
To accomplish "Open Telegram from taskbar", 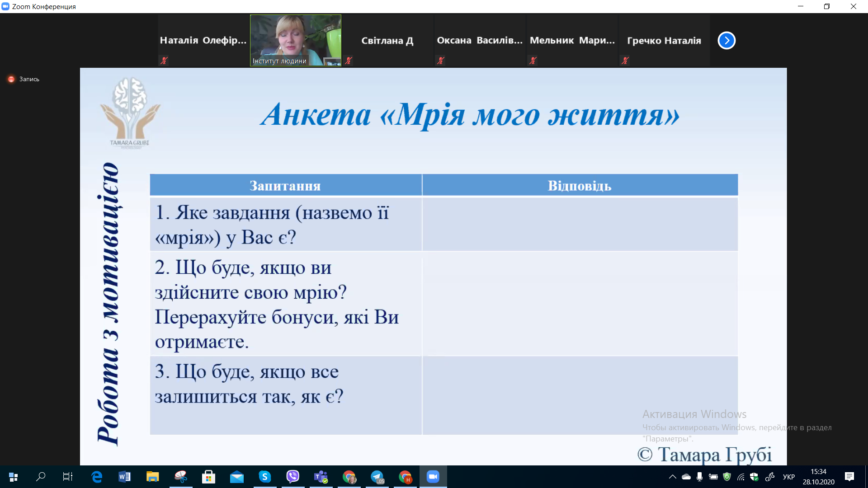I will pos(377,477).
